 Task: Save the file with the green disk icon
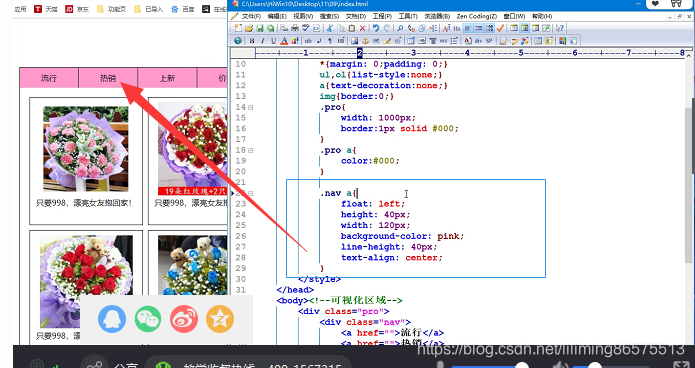pyautogui.click(x=260, y=28)
